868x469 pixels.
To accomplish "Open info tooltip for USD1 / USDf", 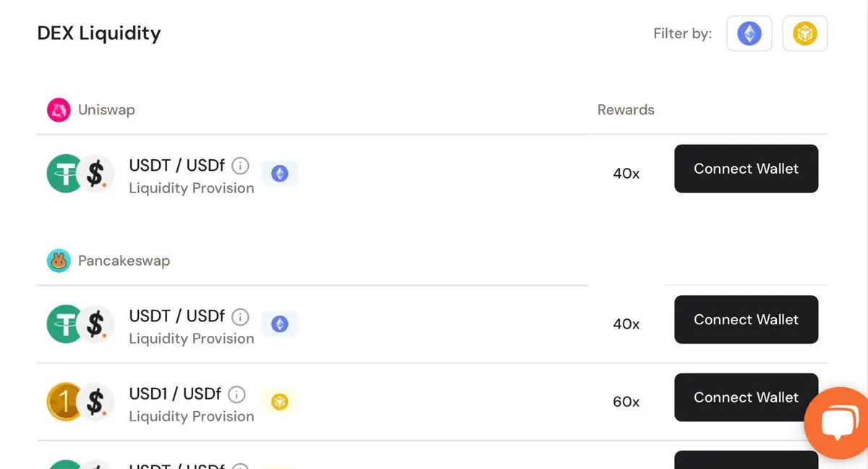I will pyautogui.click(x=237, y=394).
